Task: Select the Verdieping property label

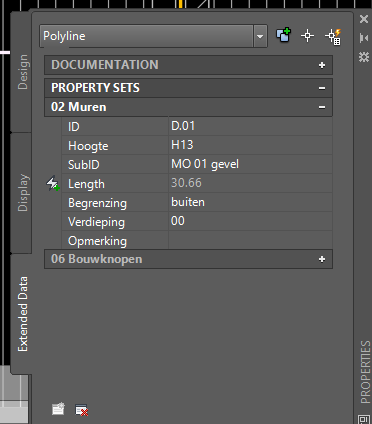Action: click(x=96, y=222)
